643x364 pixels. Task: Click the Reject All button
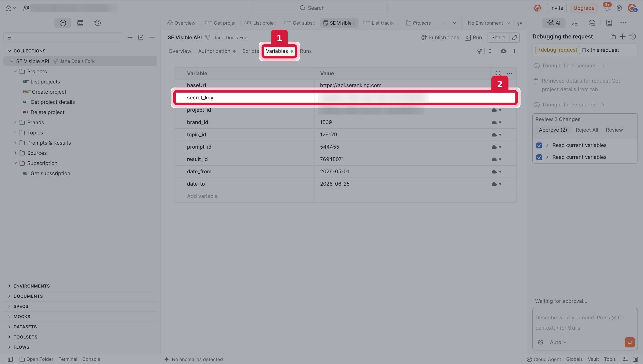pos(587,130)
